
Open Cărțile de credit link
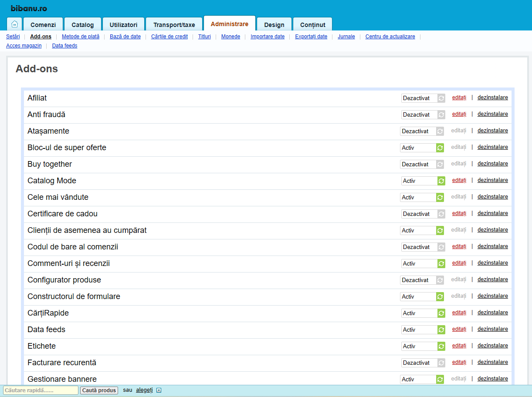pyautogui.click(x=169, y=37)
